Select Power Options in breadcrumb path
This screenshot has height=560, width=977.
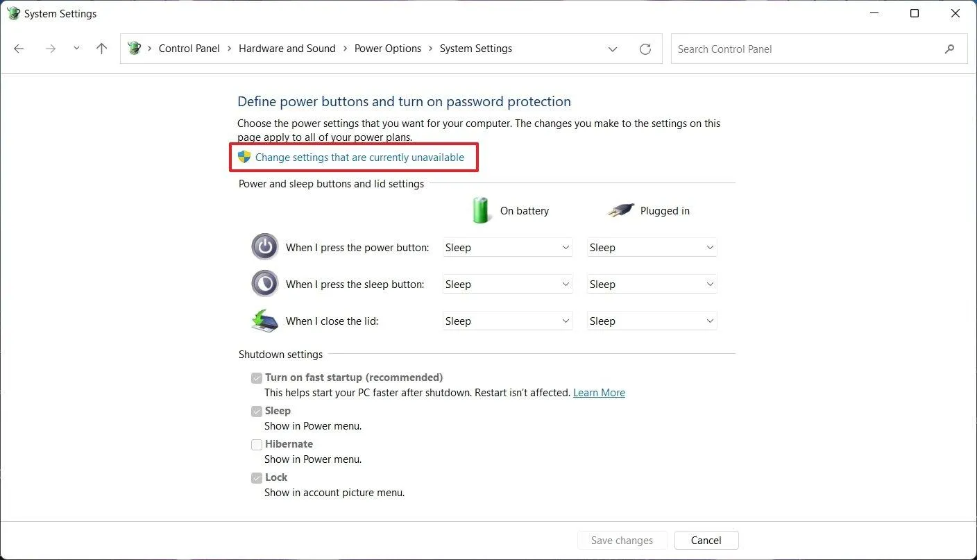(388, 49)
